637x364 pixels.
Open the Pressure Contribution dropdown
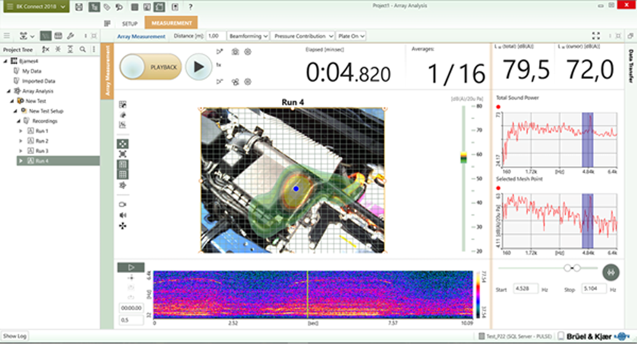pyautogui.click(x=303, y=36)
